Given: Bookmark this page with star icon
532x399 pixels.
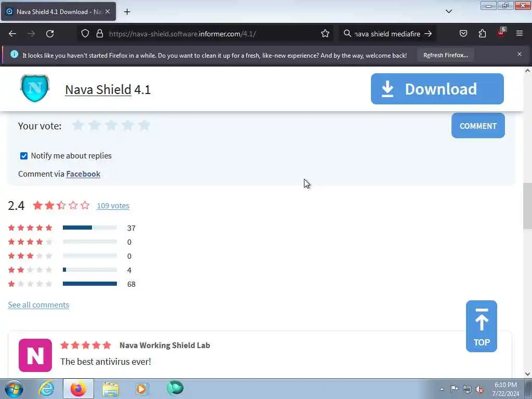Looking at the screenshot, I should pos(325,34).
